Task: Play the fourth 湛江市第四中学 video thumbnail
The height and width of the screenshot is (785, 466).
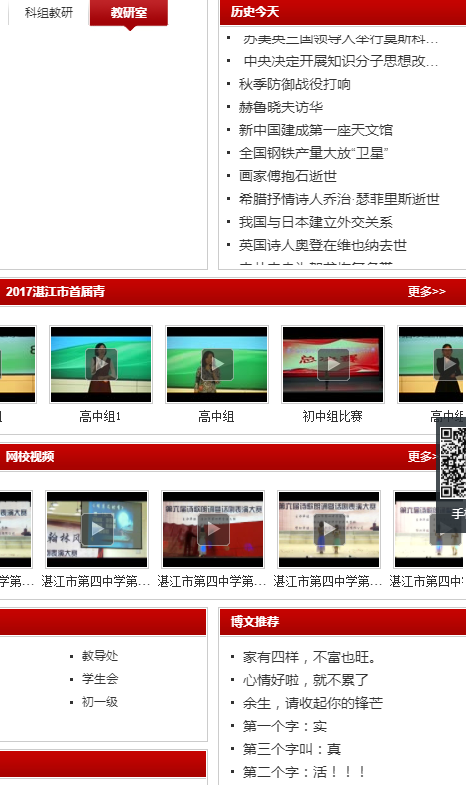Action: point(329,529)
